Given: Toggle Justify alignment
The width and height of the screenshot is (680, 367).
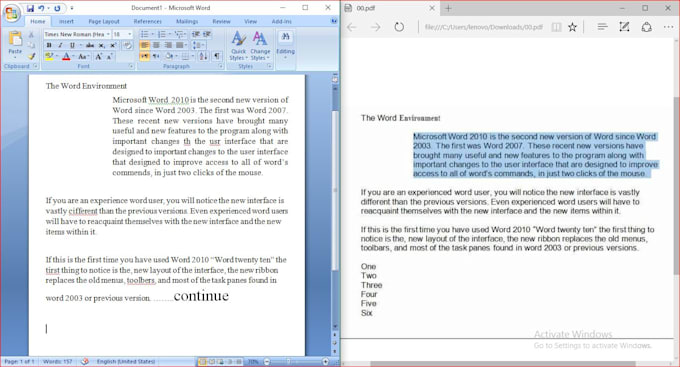Looking at the screenshot, I should click(x=179, y=45).
